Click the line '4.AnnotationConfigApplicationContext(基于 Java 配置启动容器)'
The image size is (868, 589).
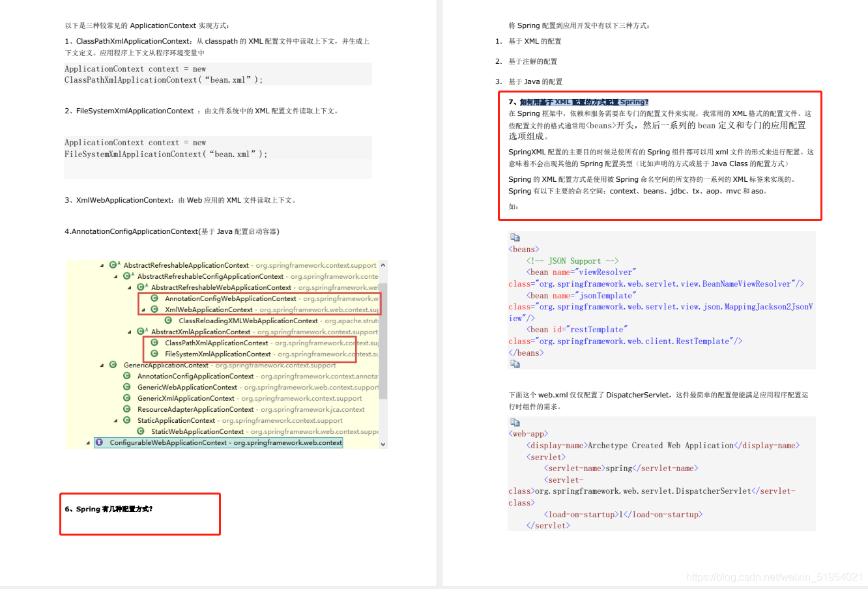(x=171, y=231)
